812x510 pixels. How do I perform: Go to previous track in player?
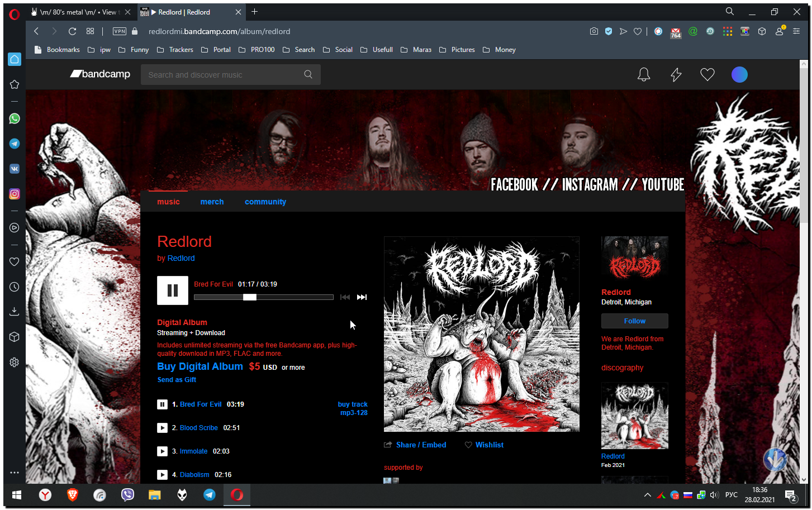pos(345,297)
